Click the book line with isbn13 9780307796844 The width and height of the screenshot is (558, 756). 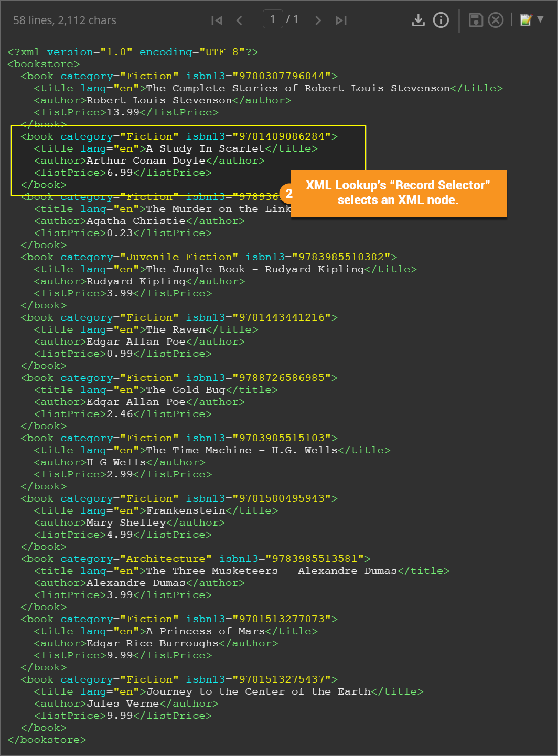[x=179, y=76]
